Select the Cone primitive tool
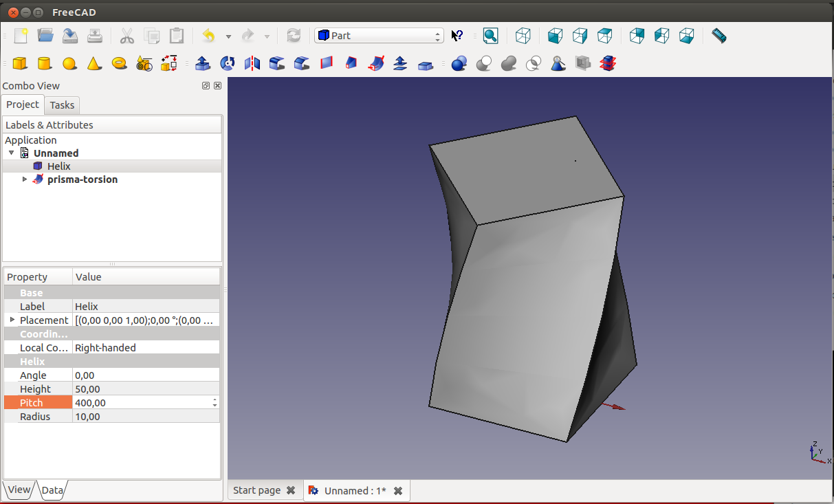Viewport: 834px width, 504px height. (94, 64)
